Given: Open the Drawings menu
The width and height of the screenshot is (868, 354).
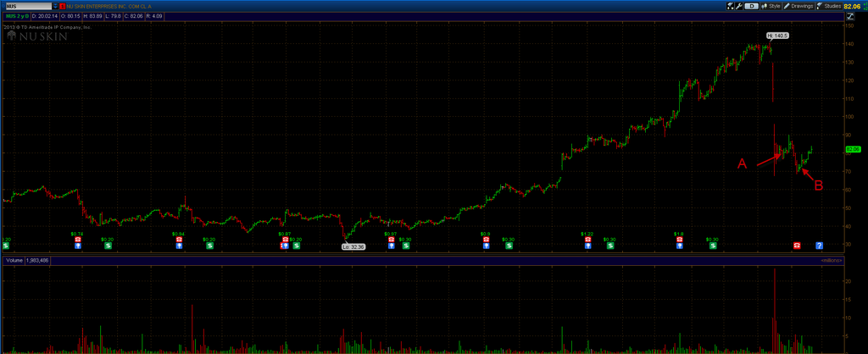Looking at the screenshot, I should [798, 6].
